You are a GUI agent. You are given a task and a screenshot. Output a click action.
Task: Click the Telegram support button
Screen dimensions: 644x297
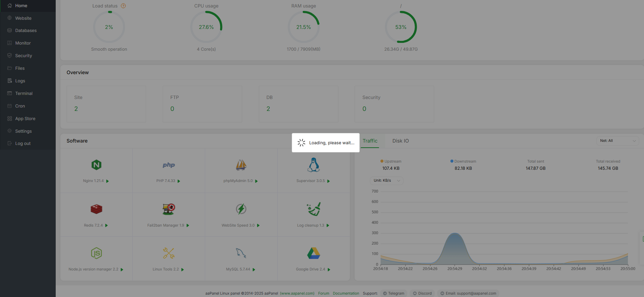tap(393, 293)
